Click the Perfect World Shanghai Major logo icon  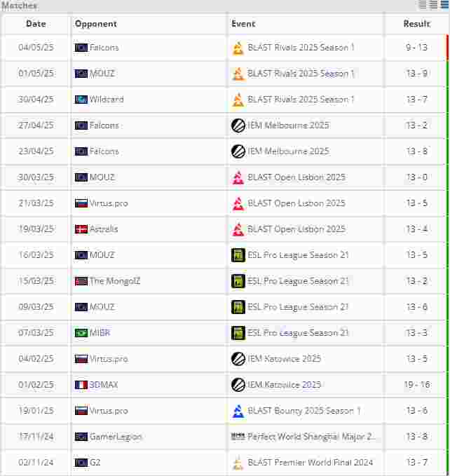[238, 437]
